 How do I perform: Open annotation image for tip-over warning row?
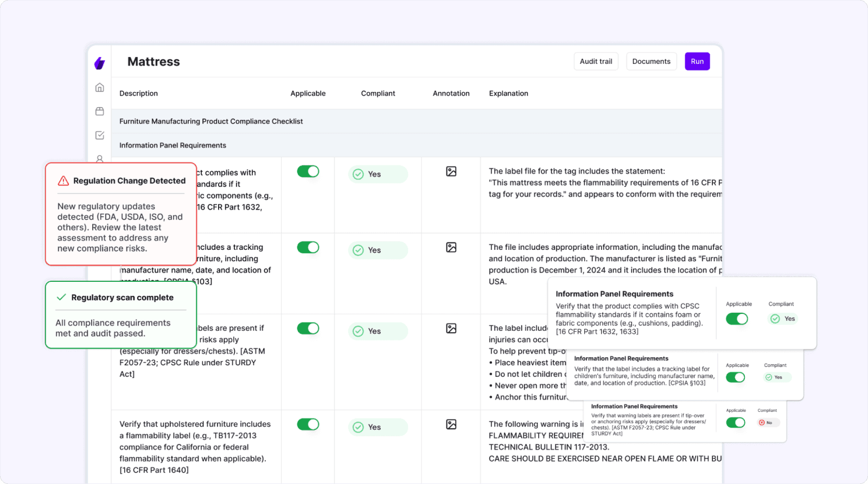(451, 328)
